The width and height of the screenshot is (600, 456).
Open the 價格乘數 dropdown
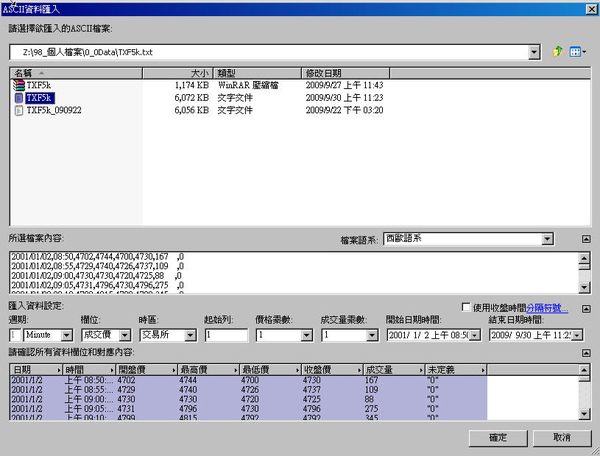coord(307,335)
